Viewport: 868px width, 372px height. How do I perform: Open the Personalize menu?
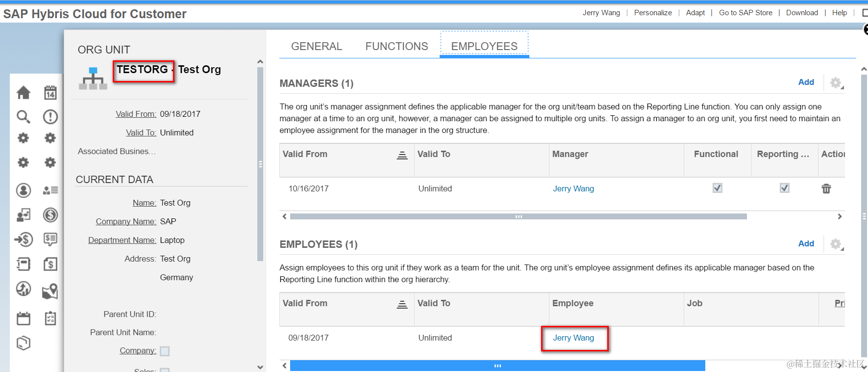[653, 13]
